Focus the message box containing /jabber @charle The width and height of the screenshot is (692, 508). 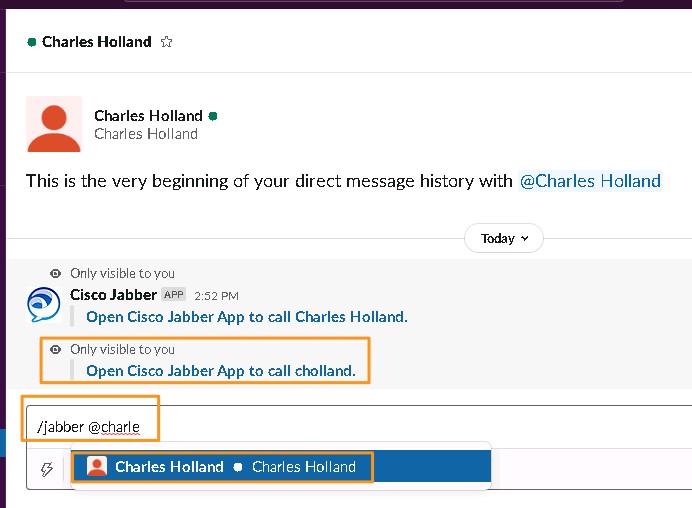tap(359, 427)
